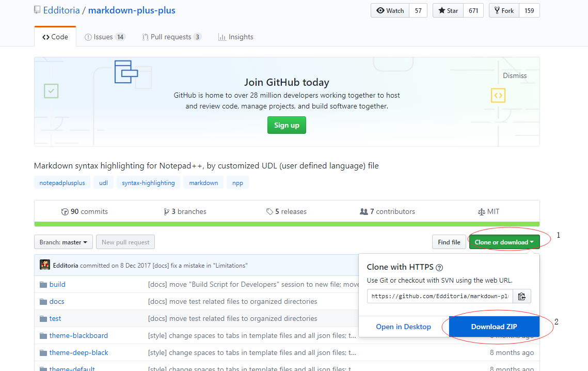Click the language bar under repository stats
Screen dimensions: 588x371
tap(287, 224)
